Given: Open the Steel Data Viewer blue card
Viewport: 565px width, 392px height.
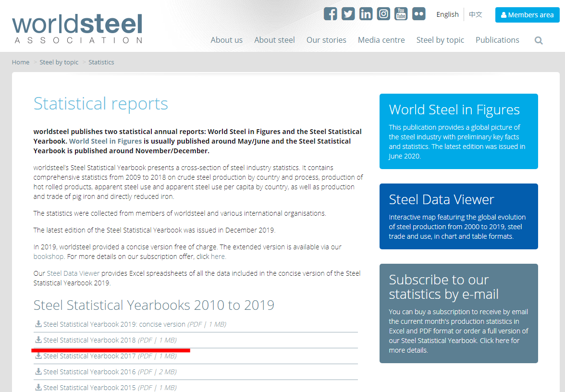Looking at the screenshot, I should [459, 216].
